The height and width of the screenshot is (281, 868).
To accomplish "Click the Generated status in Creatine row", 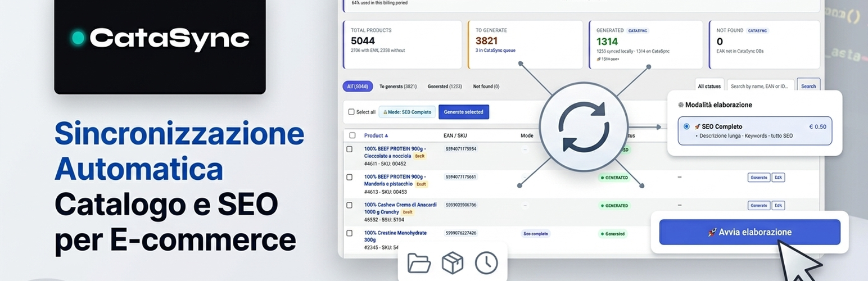I will (614, 233).
